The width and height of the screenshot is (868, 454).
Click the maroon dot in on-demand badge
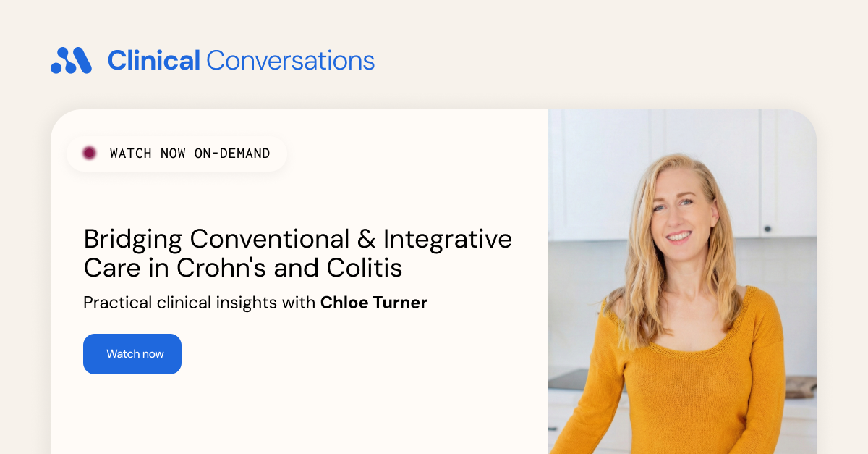click(x=90, y=154)
